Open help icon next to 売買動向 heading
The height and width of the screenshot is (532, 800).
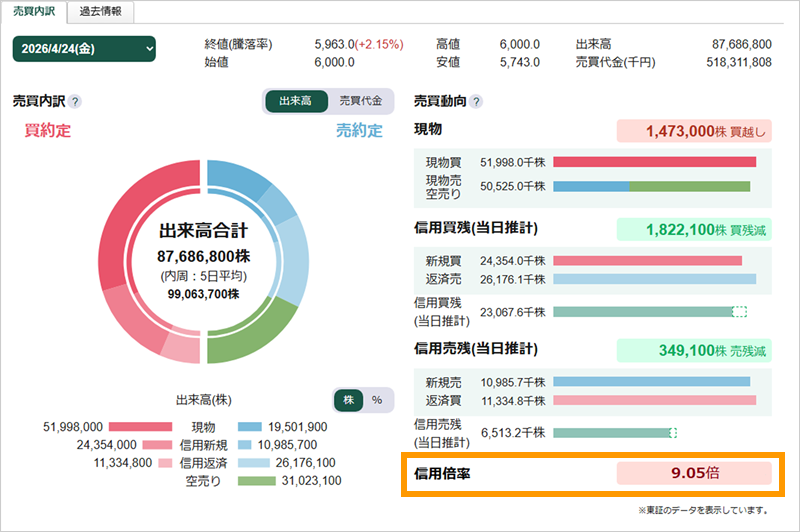(476, 102)
